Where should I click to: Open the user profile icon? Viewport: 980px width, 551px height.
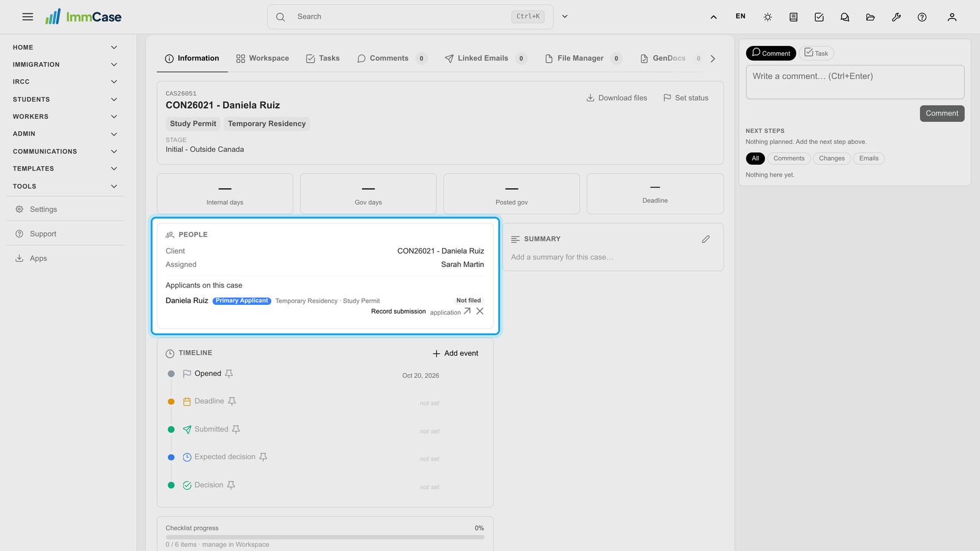tap(952, 17)
